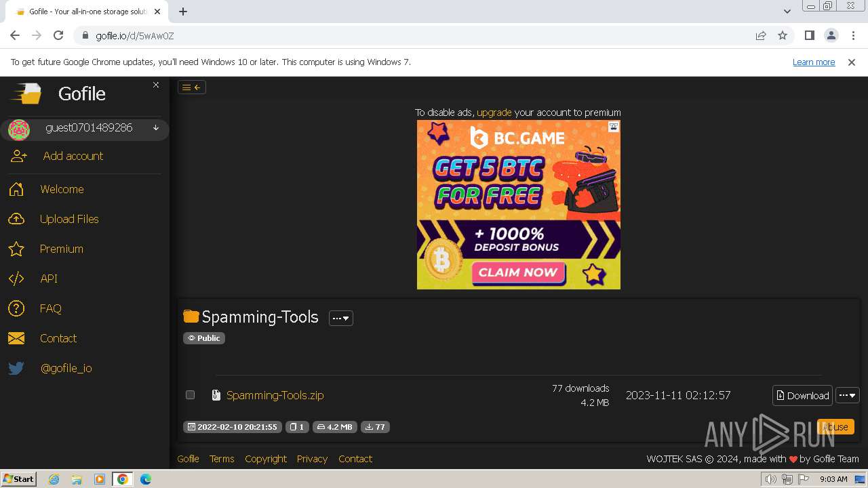Open the Gofile footer link

pos(188,459)
